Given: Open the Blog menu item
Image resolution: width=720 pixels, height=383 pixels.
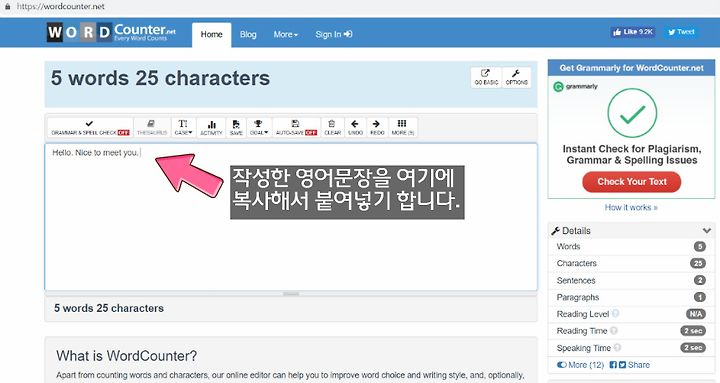Looking at the screenshot, I should pos(248,34).
